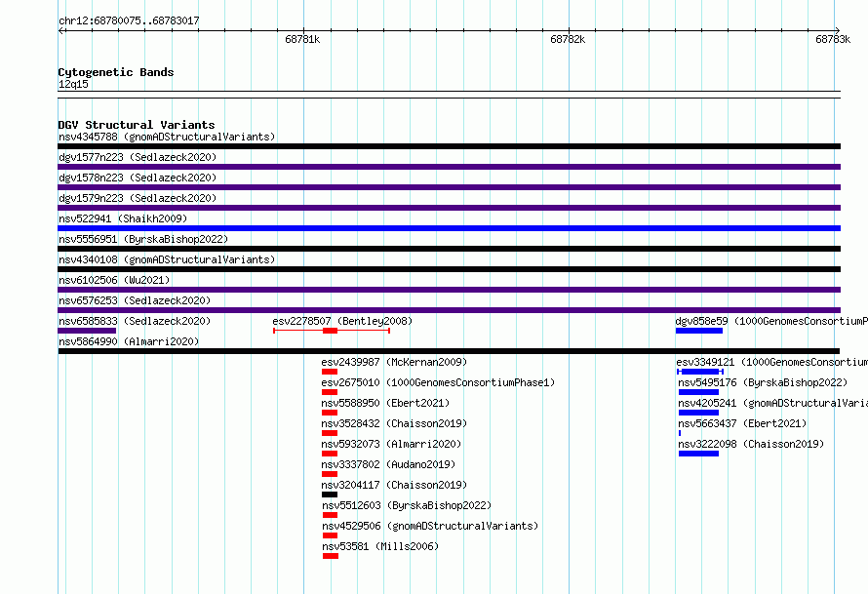Click the black block under nsv3204117
Screen dimensions: 868x594
pyautogui.click(x=330, y=495)
